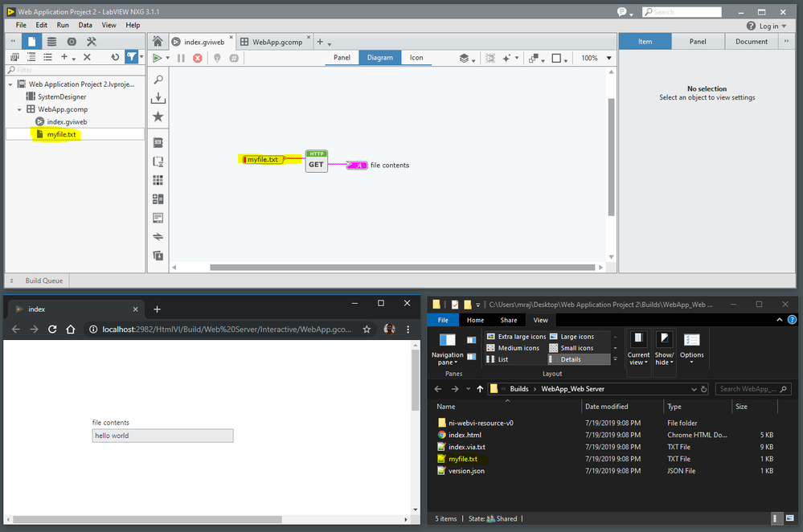Click browser Home icon
The height and width of the screenshot is (532, 803).
point(71,329)
